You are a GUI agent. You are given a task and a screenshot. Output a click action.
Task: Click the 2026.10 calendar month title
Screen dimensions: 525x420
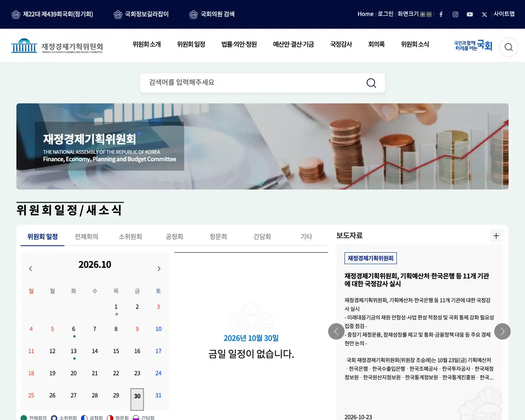pyautogui.click(x=95, y=265)
